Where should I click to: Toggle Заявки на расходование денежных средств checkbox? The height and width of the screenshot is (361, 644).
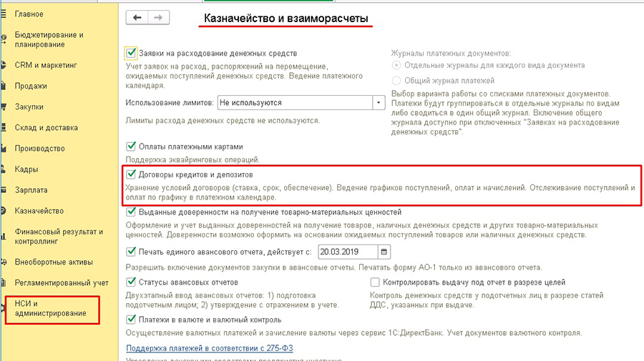point(131,53)
